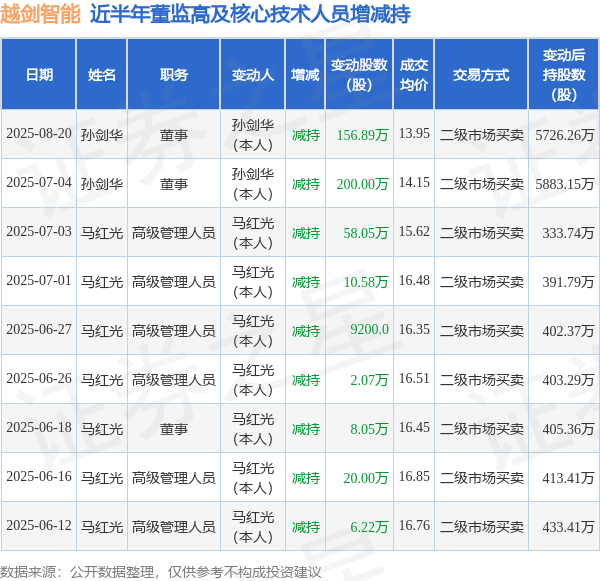This screenshot has width=600, height=581.
Task: Click the 变动股数(股) column header
Action: pyautogui.click(x=359, y=75)
